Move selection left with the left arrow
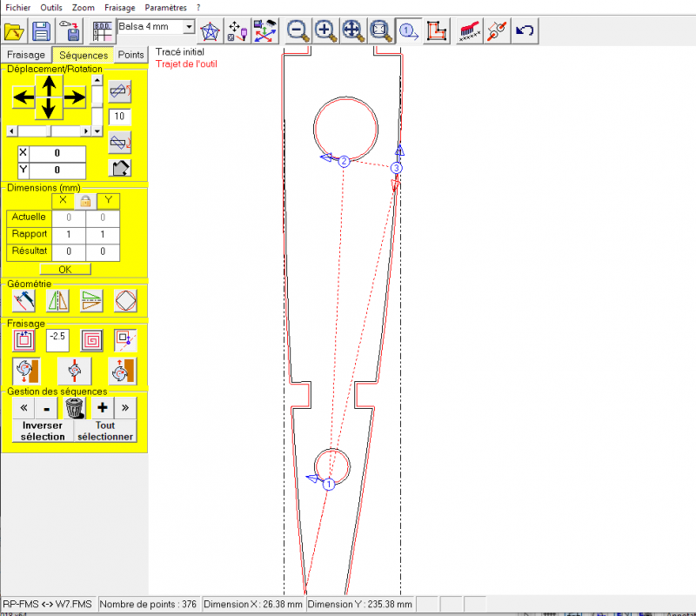 23,97
